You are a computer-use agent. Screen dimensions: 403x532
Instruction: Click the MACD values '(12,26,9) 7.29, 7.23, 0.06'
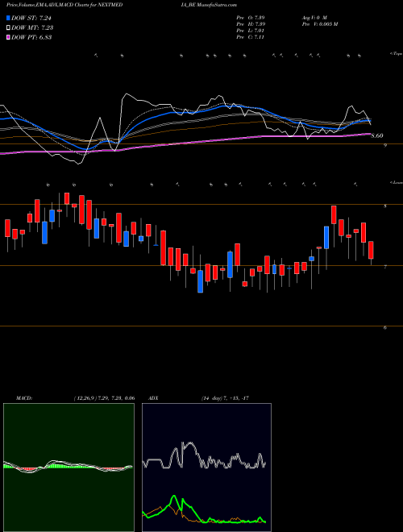(x=104, y=397)
